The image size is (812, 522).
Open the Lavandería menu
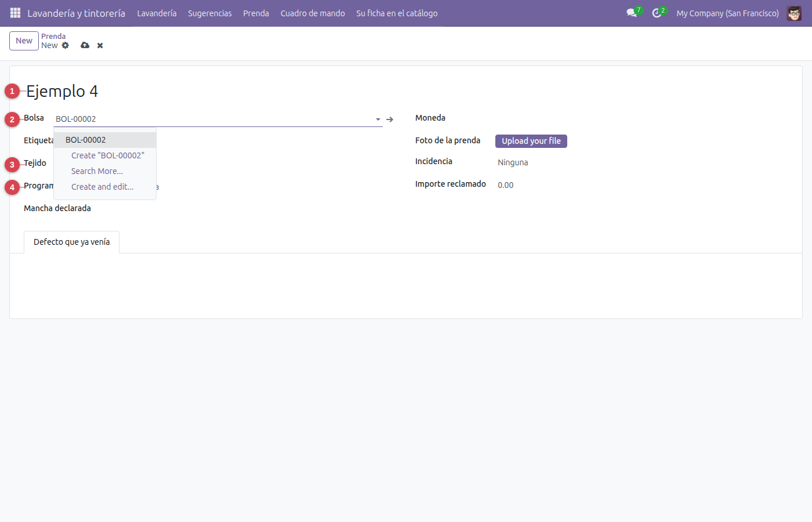click(x=157, y=13)
